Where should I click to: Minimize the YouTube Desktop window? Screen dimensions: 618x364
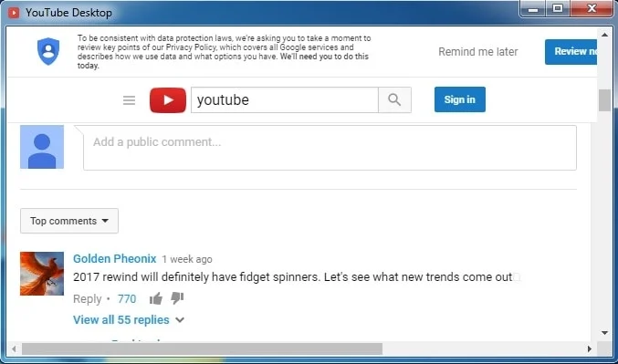533,9
